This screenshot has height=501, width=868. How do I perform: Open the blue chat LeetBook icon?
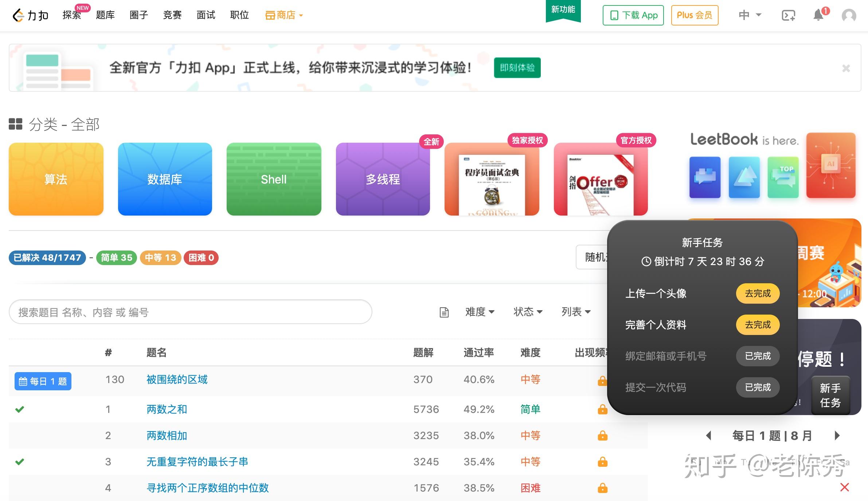point(705,177)
